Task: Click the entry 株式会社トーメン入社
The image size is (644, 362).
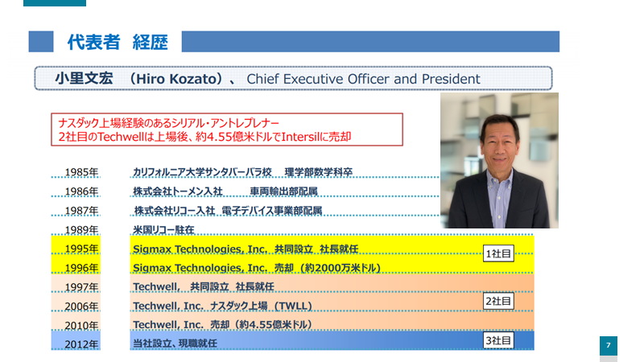Action: (x=177, y=191)
